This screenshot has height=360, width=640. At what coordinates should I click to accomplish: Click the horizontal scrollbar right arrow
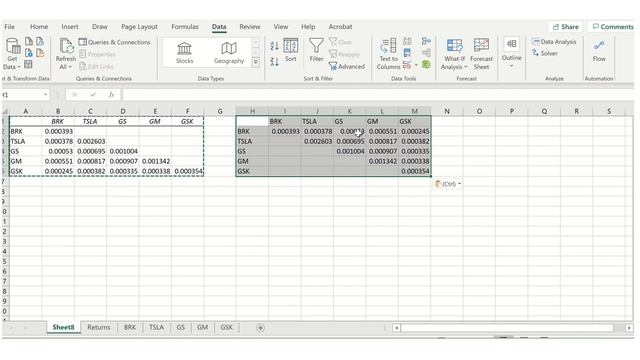click(629, 328)
